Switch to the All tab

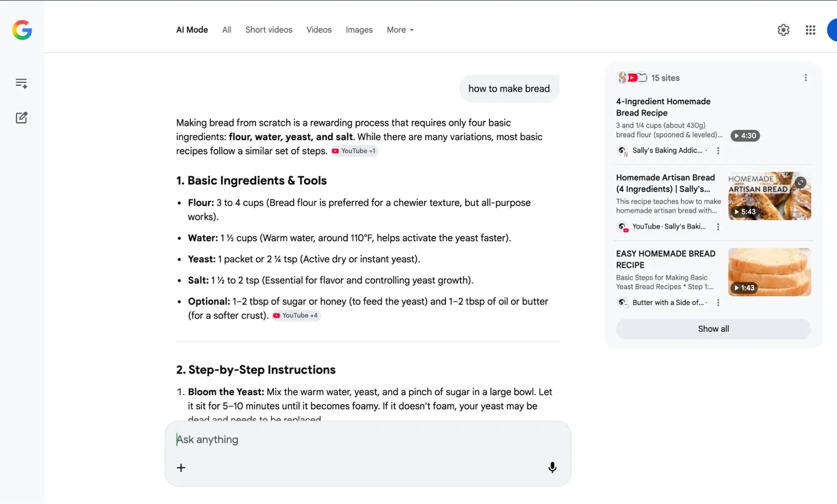tap(227, 30)
